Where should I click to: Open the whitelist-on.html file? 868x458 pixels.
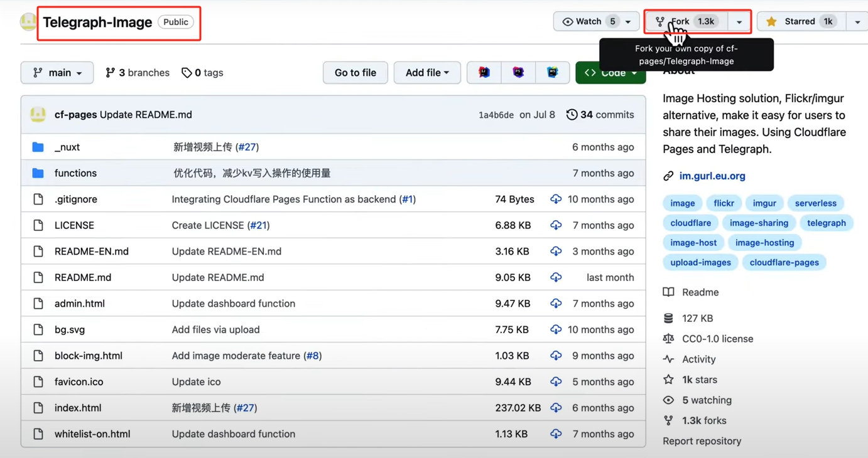[92, 434]
